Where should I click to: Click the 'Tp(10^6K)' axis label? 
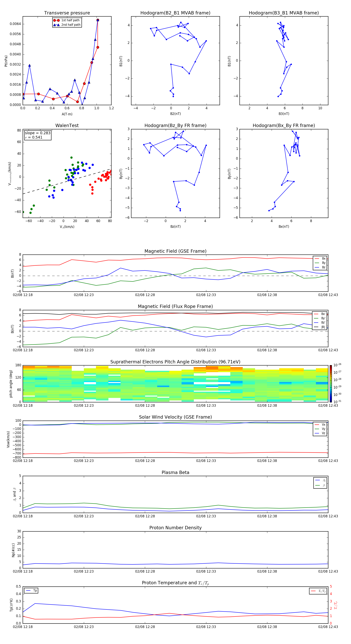(x=11, y=605)
